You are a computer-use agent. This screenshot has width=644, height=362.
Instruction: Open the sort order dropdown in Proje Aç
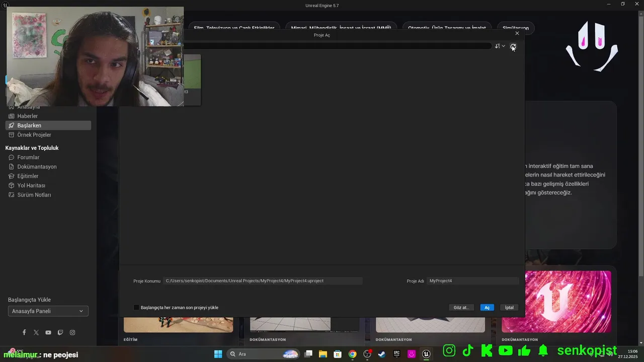pyautogui.click(x=500, y=46)
